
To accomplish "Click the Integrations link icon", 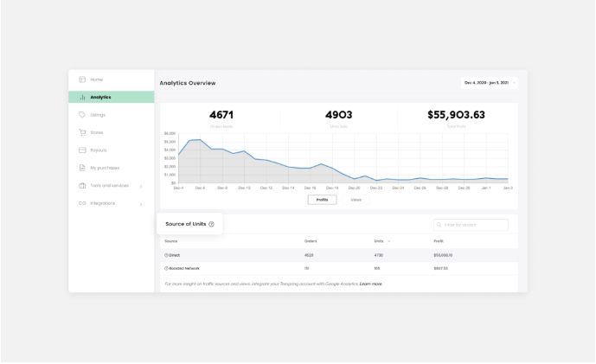I will tap(82, 203).
